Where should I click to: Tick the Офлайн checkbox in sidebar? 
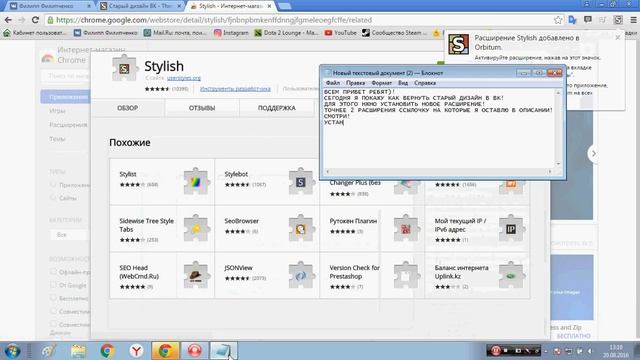[x=53, y=272]
